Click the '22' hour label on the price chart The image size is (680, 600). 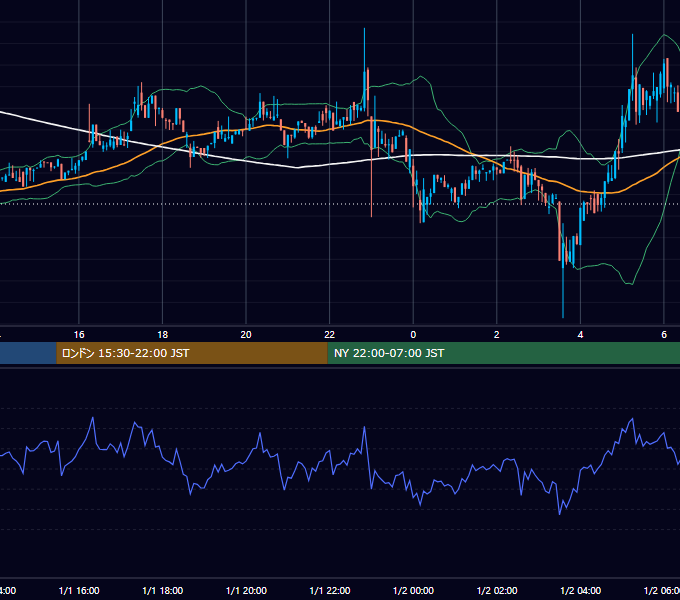[330, 335]
